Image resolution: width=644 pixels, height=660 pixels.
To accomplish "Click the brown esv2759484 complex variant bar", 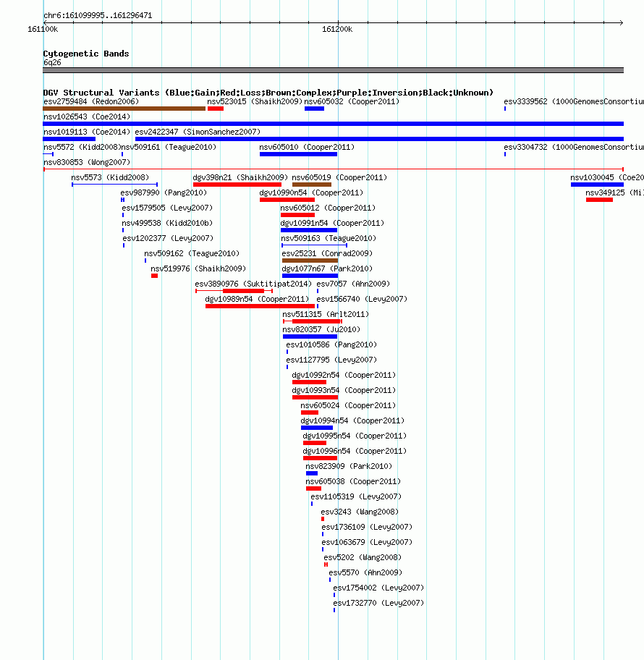I will pyautogui.click(x=124, y=109).
